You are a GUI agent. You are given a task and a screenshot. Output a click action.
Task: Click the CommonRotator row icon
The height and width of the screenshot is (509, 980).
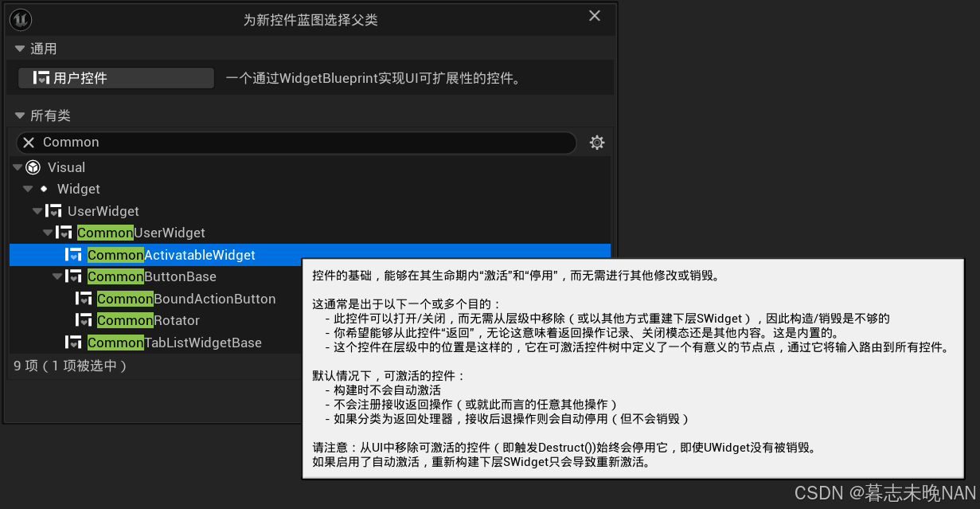pos(84,320)
